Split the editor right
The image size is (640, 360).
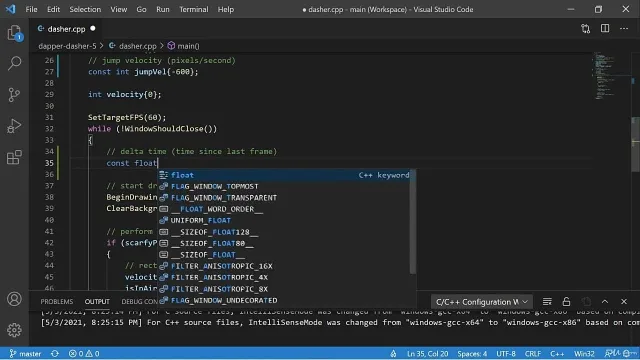click(x=605, y=29)
